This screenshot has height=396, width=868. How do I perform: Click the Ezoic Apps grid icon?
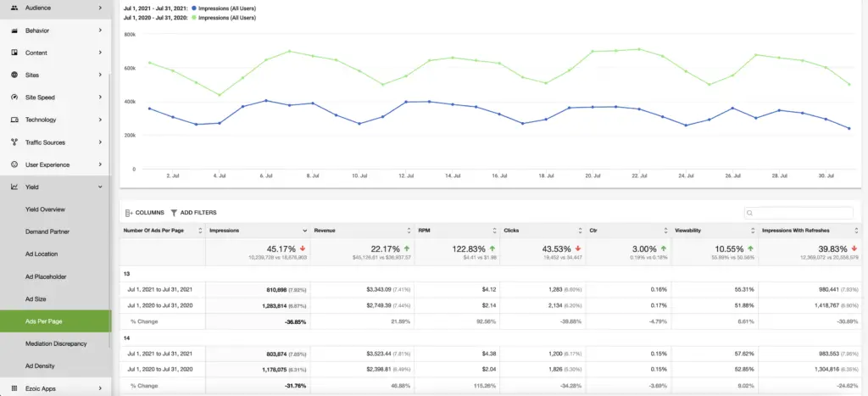(14, 388)
